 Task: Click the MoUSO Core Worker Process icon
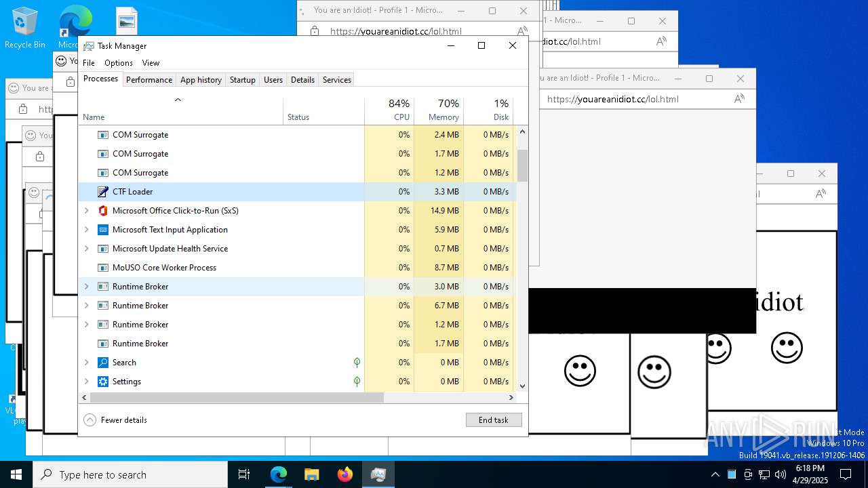click(x=103, y=268)
